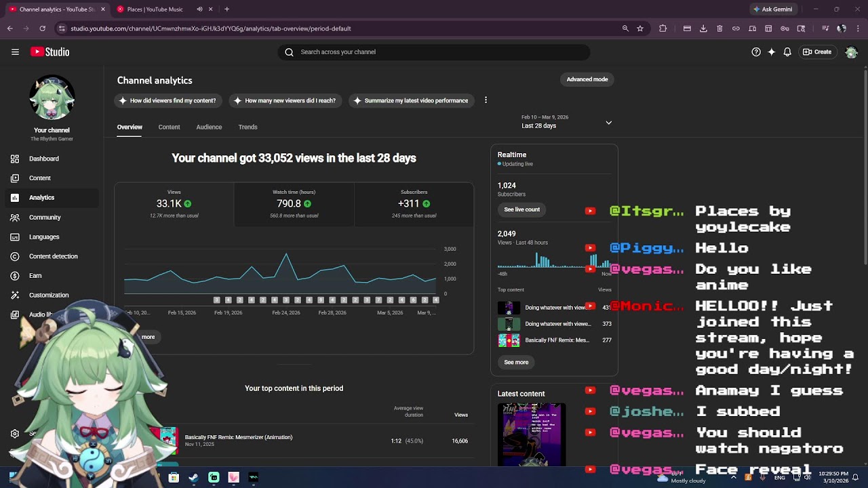868x488 pixels.
Task: Open the YouTube Studio hamburger menu
Action: [x=15, y=52]
